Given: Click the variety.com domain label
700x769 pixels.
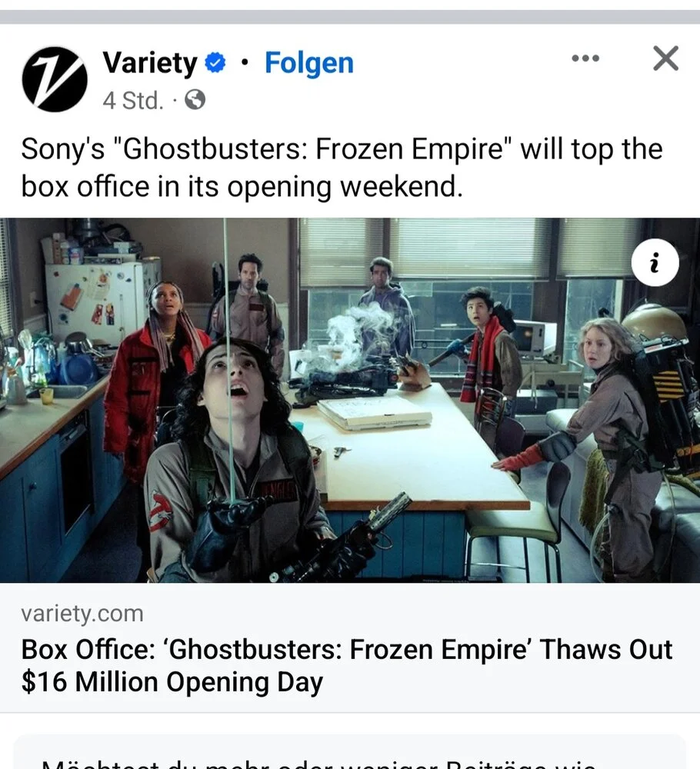Looking at the screenshot, I should pyautogui.click(x=82, y=614).
